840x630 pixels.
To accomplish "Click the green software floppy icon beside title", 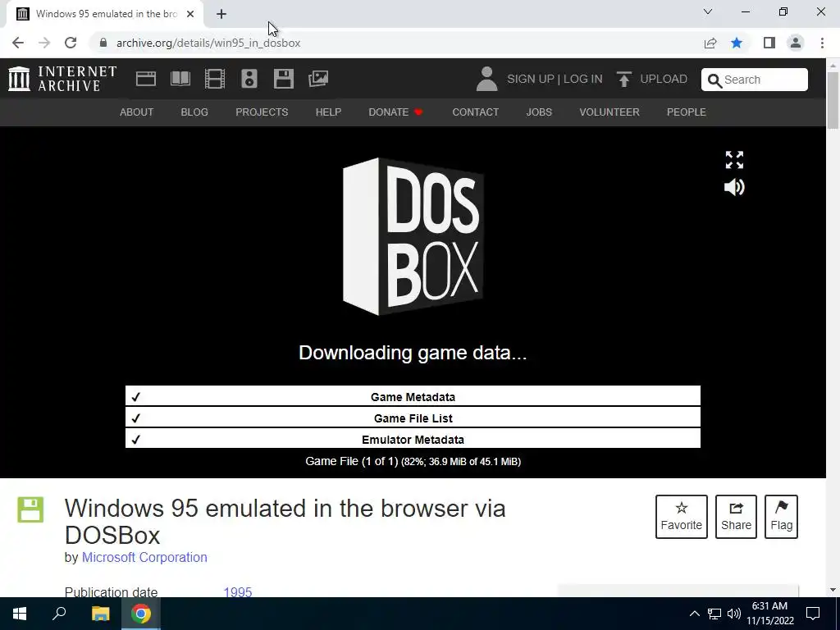I will (x=30, y=509).
